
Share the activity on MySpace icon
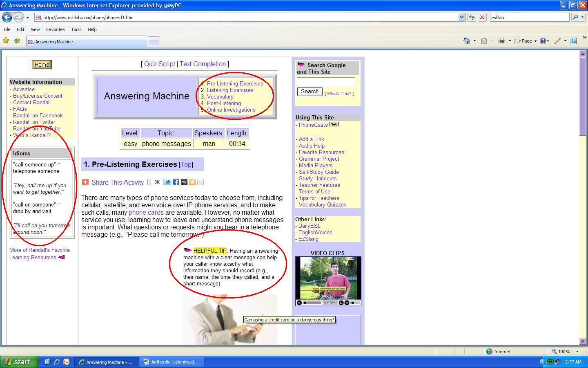[x=184, y=182]
